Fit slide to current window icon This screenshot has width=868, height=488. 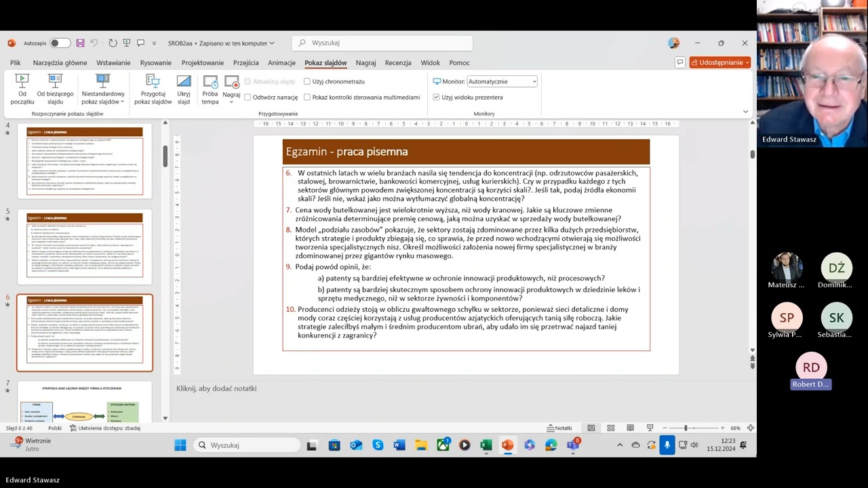(x=751, y=428)
